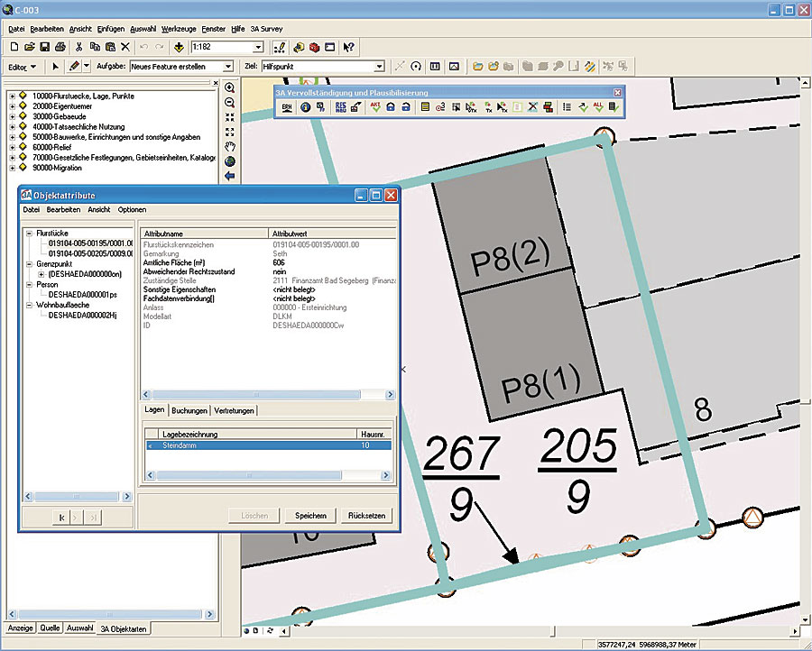Viewport: 812px width, 651px height.
Task: Click the Copy icon in the toolbar
Action: tap(95, 47)
